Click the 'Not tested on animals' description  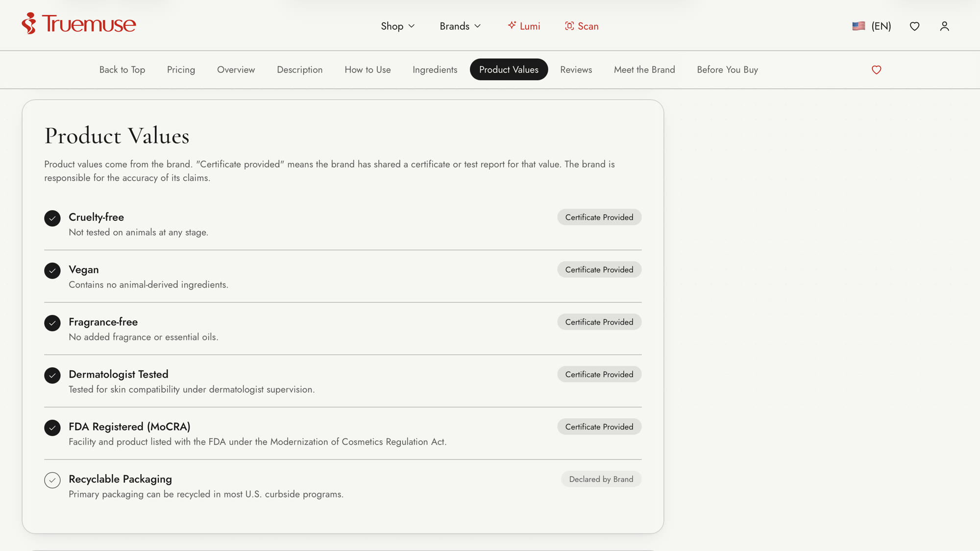point(138,232)
